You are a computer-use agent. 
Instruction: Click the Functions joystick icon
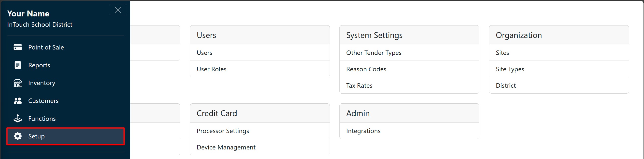17,118
